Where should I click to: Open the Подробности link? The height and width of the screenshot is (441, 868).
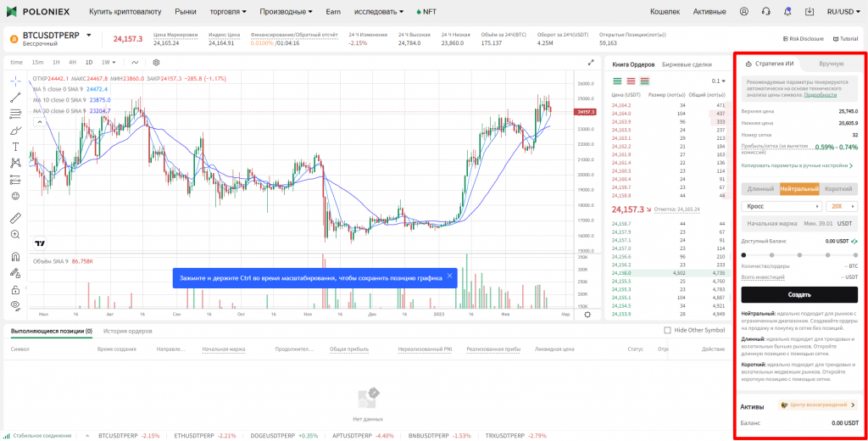pos(820,95)
